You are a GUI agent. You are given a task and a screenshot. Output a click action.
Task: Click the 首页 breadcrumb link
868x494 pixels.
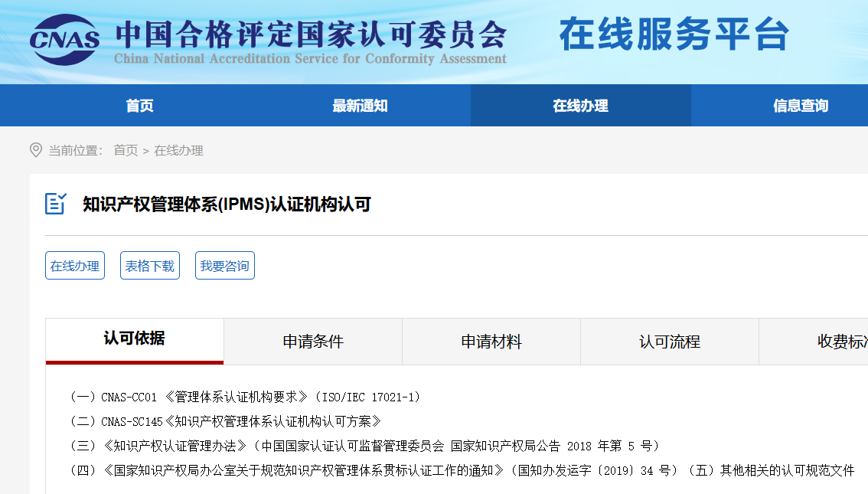coord(126,151)
